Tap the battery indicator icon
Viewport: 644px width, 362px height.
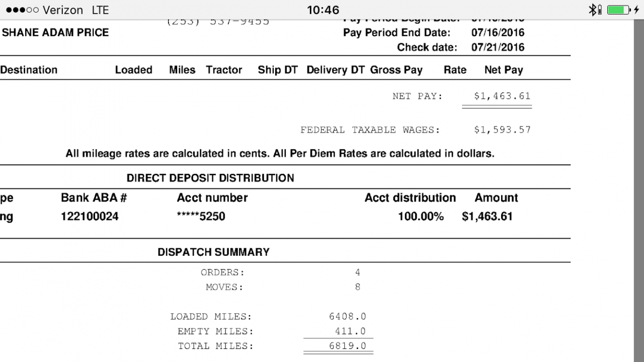click(619, 10)
